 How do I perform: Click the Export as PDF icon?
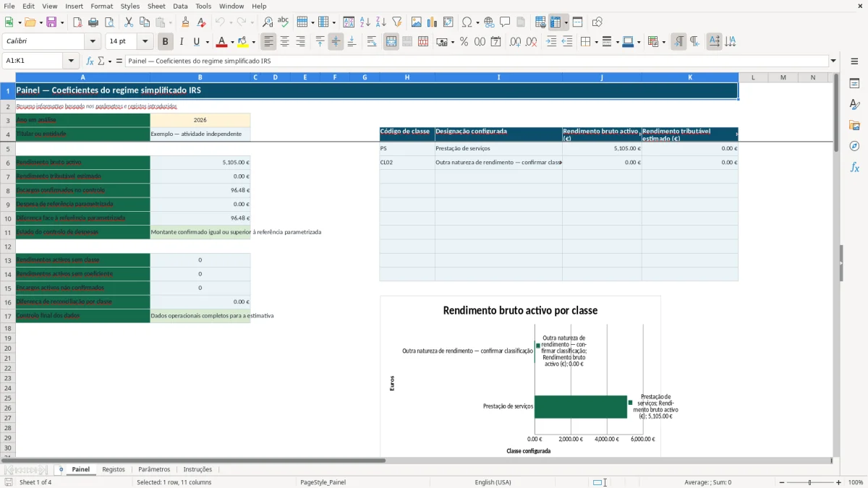point(77,22)
